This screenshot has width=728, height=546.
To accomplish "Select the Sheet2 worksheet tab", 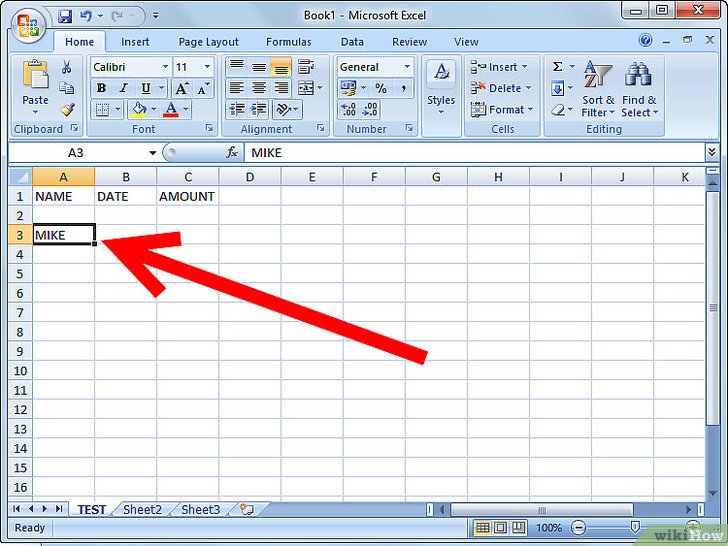I will pos(142,509).
